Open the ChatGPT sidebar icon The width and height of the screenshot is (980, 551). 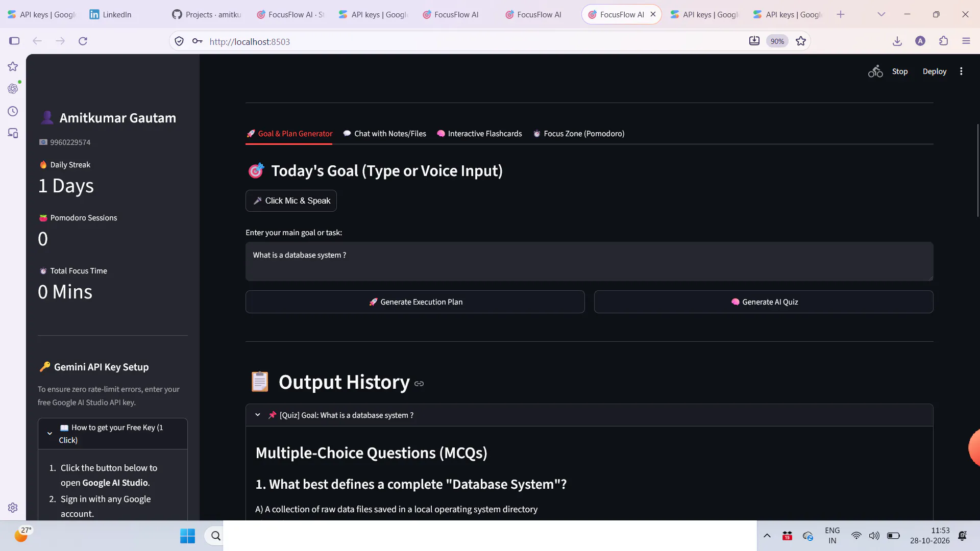point(13,89)
